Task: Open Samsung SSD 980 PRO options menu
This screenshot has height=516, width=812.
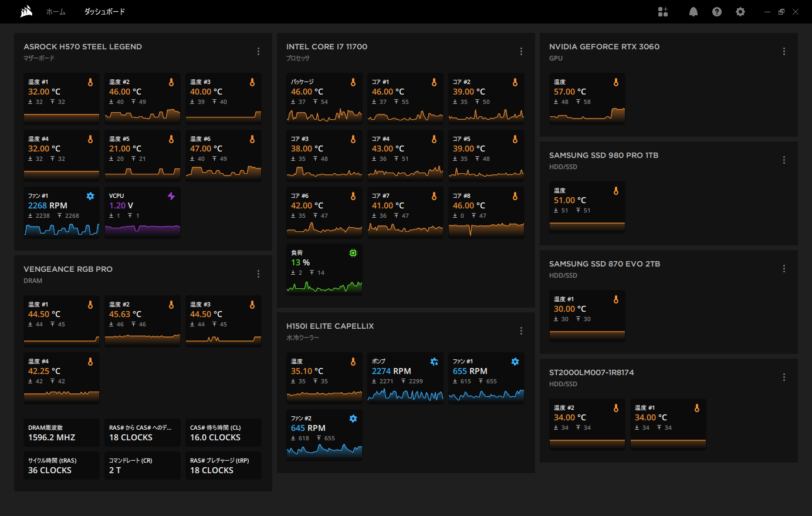Action: click(784, 160)
